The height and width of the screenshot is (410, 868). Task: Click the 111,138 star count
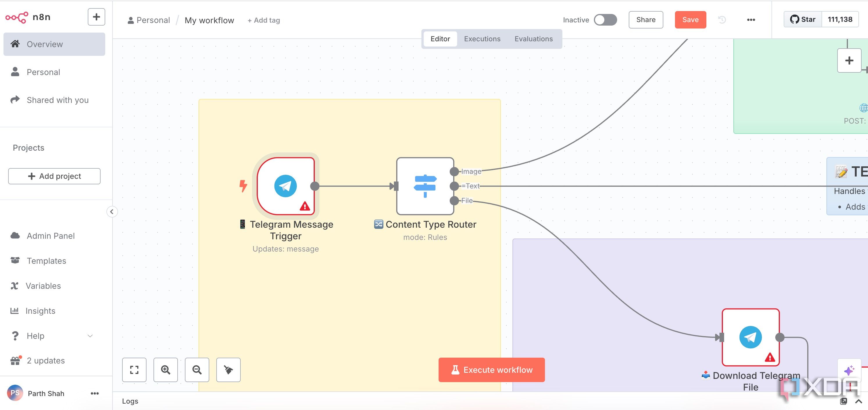[x=840, y=19]
